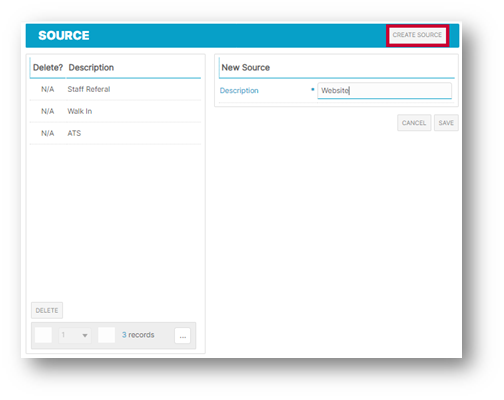Go to next page using blank button right of page selector

(107, 335)
